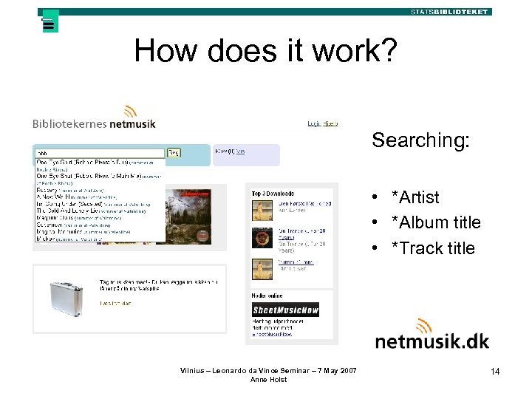Click the third Top 3 Downloads album thumbnail
The image size is (532, 399).
tap(262, 269)
